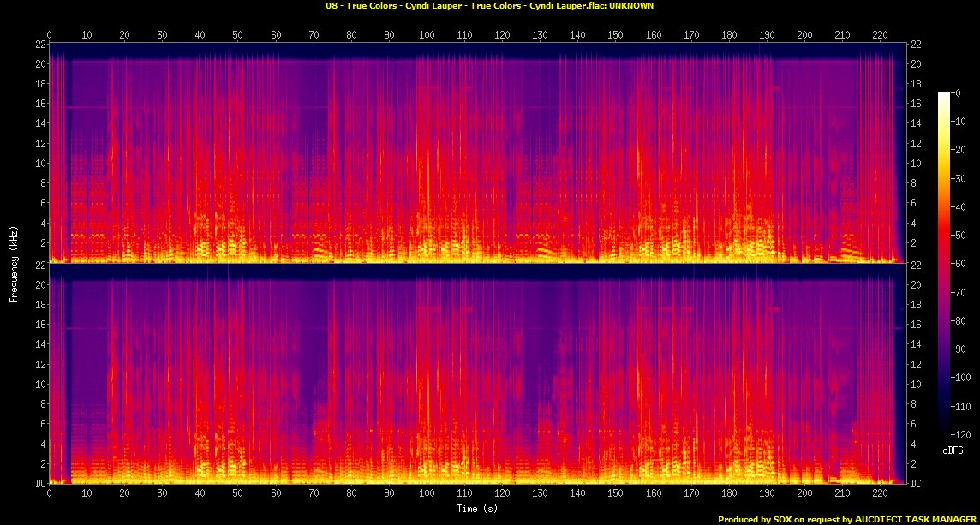Screen dimensions: 980x525
Task: Click the white top of the dBFS color bar
Action: tap(944, 95)
